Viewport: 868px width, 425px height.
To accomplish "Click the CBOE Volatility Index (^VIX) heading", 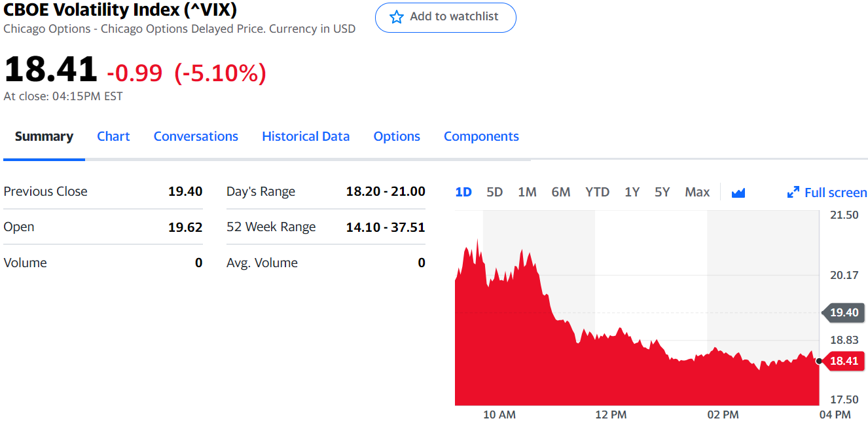I will (120, 10).
